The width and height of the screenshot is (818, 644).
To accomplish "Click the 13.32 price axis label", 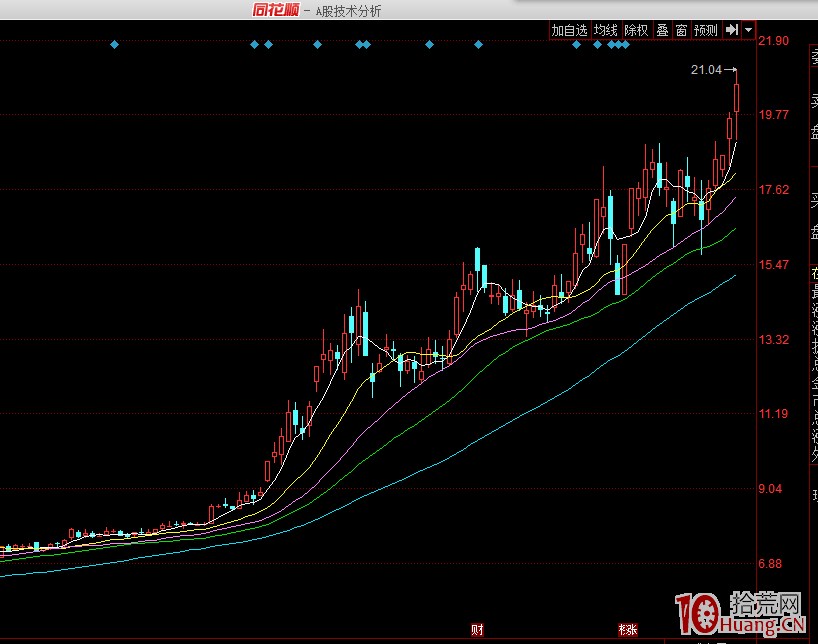I will [774, 340].
